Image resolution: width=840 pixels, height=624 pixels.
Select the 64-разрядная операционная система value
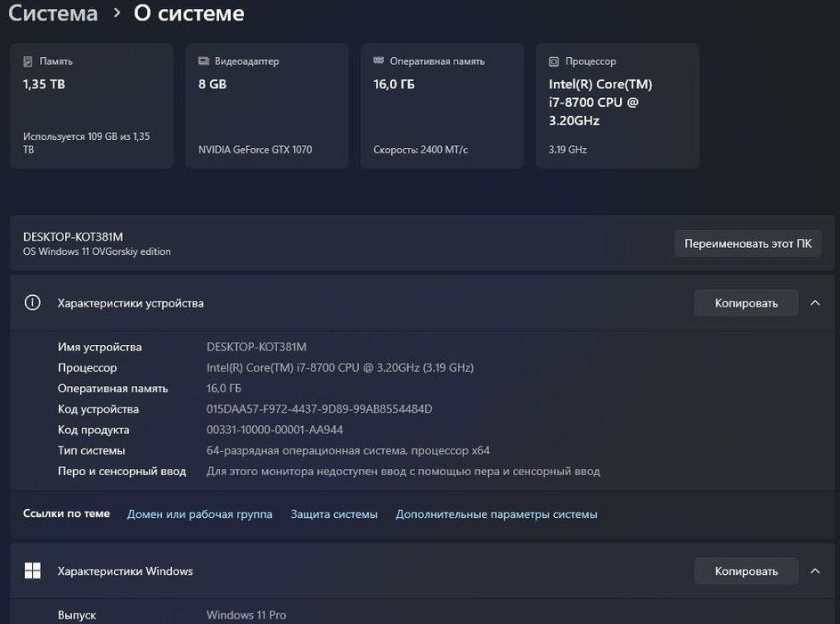point(348,450)
